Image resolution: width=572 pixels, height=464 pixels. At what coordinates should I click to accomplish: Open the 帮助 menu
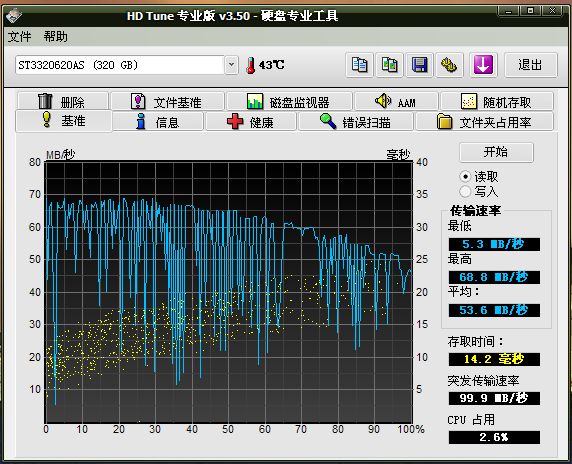(55, 36)
